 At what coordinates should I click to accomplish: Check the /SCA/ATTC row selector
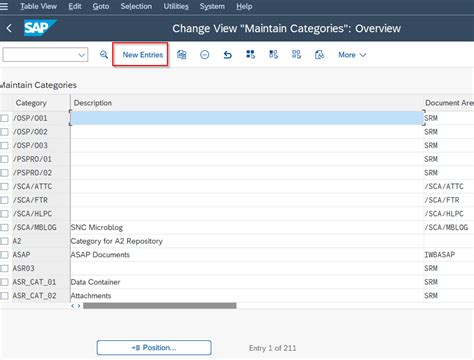[x=4, y=187]
